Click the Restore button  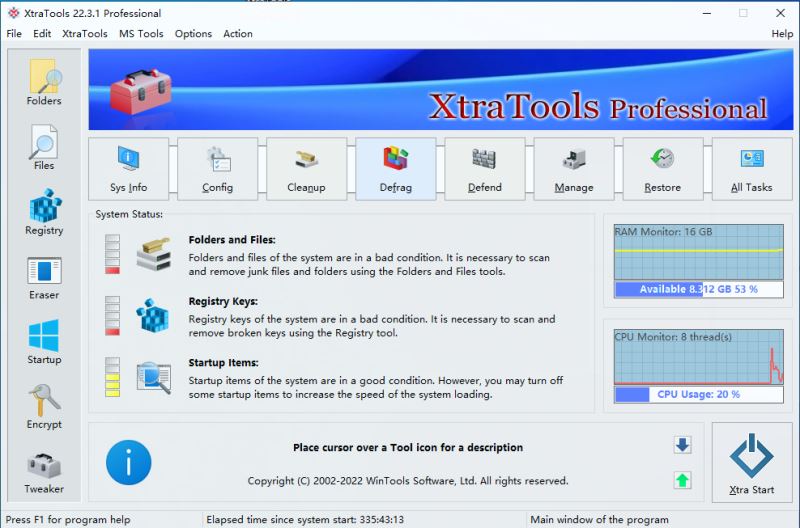[x=662, y=169]
